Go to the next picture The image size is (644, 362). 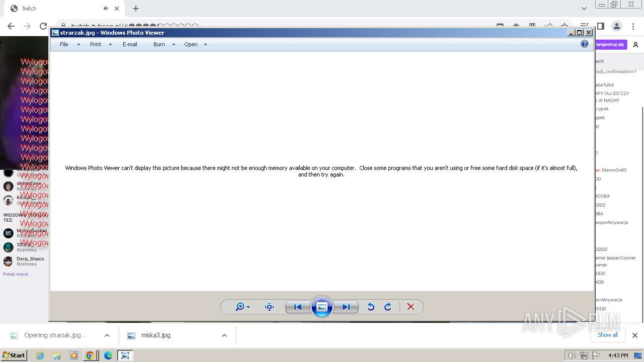pyautogui.click(x=346, y=307)
